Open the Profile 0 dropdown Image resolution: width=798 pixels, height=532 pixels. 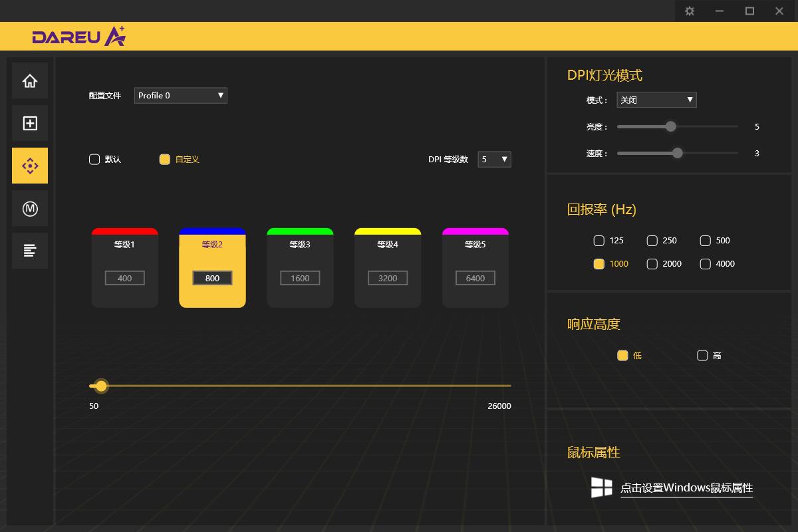pos(181,95)
